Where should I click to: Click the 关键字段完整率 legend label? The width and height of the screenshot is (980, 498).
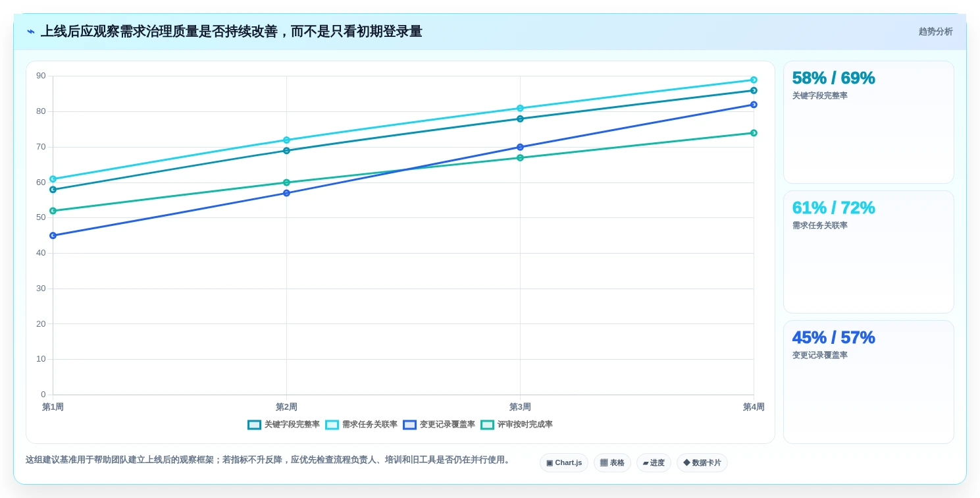292,425
